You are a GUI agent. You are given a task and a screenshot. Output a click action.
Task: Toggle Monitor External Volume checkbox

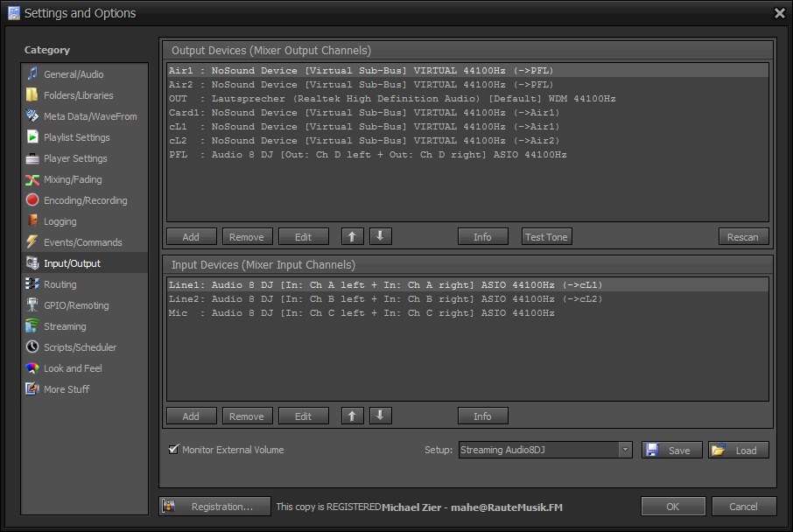coord(173,450)
